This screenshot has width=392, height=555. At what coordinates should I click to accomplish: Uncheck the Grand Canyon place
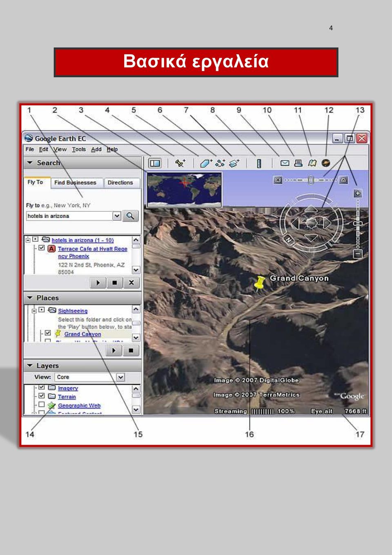48,333
